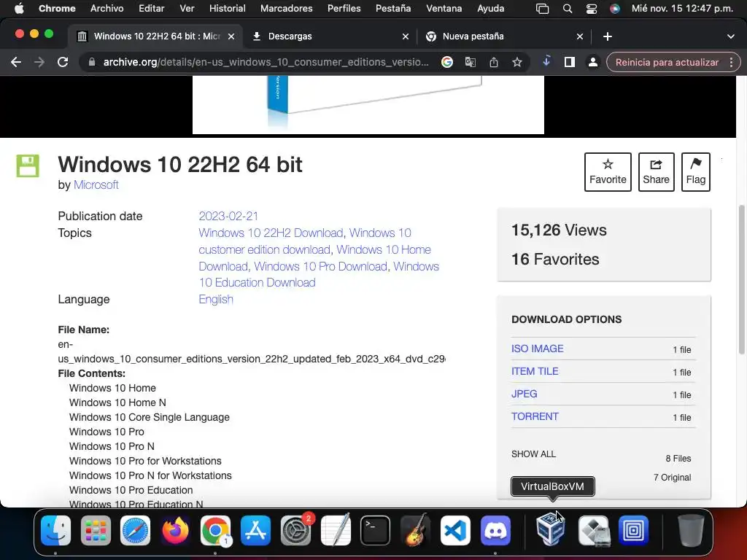
Task: Open Spotlight search in menu bar
Action: pos(567,9)
